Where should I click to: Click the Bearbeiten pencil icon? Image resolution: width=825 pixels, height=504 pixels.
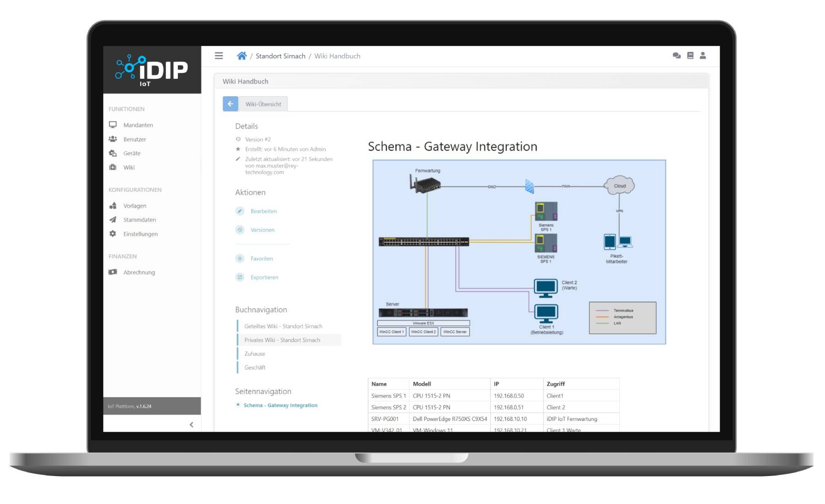coord(240,211)
